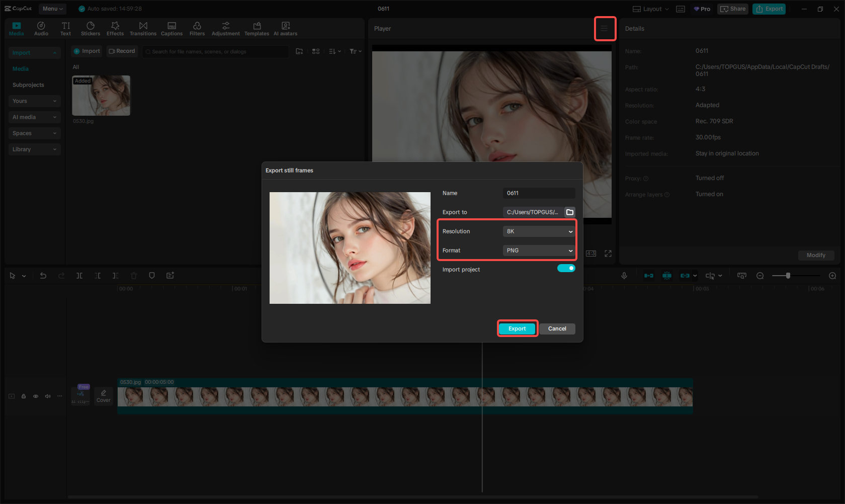Select the 0530.jpg media thumbnail

(x=101, y=96)
